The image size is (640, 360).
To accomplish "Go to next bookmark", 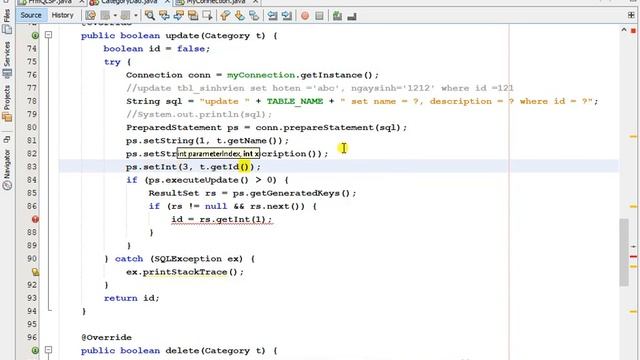I will (240, 16).
